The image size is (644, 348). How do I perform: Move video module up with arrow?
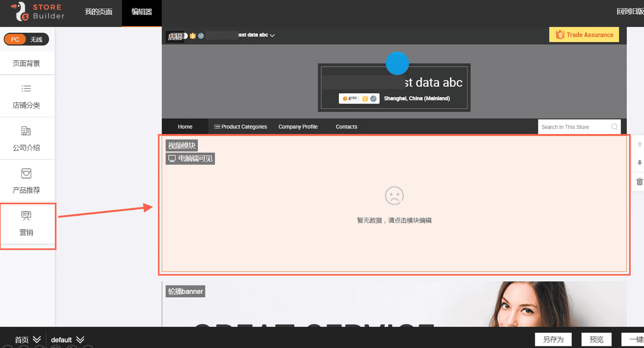[x=639, y=144]
